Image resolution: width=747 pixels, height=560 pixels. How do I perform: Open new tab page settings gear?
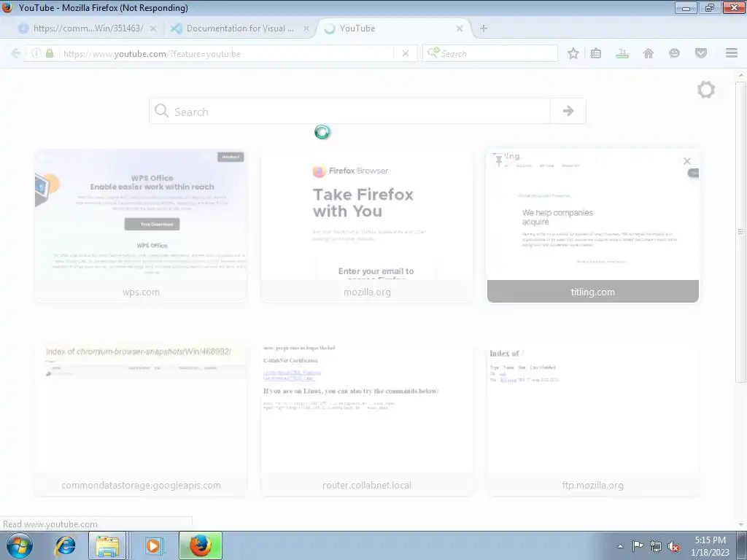[706, 90]
